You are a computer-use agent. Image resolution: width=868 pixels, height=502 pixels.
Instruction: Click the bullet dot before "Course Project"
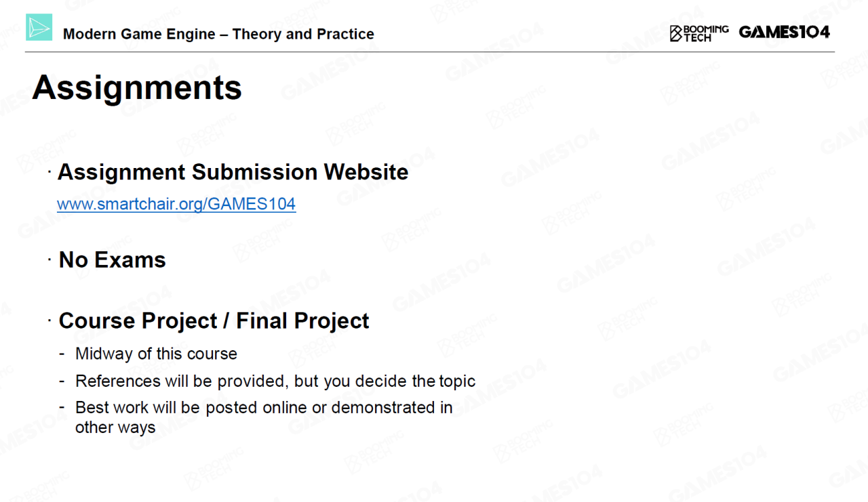click(x=50, y=320)
